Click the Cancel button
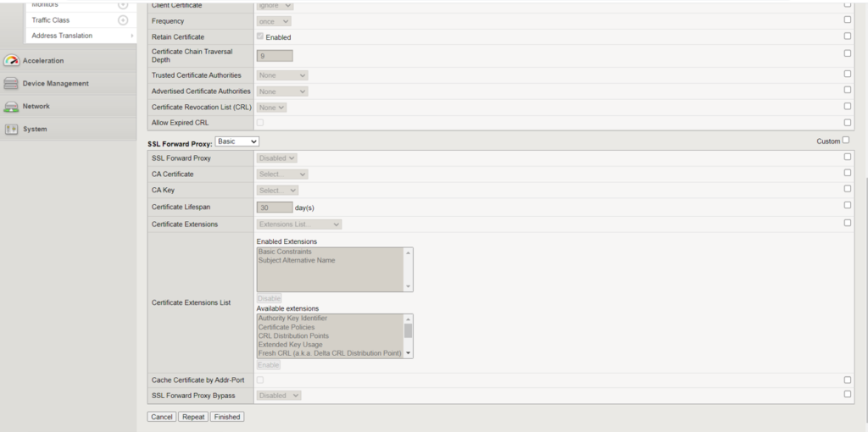 pyautogui.click(x=161, y=417)
